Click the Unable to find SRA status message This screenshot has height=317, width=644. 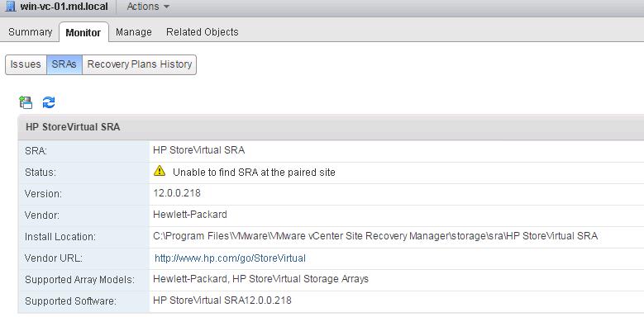coord(254,173)
